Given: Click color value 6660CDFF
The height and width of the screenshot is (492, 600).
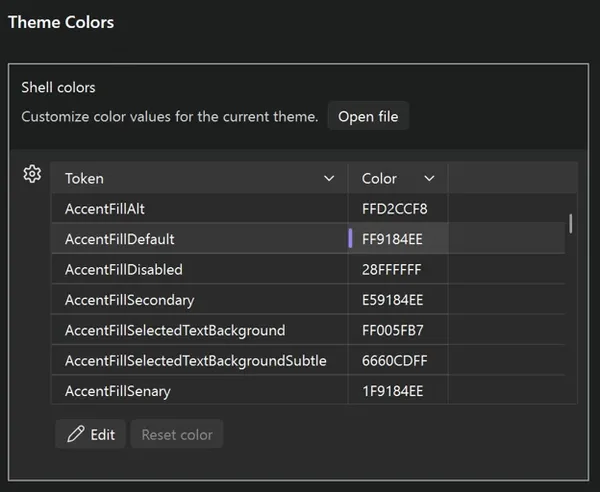Looking at the screenshot, I should coord(395,361).
